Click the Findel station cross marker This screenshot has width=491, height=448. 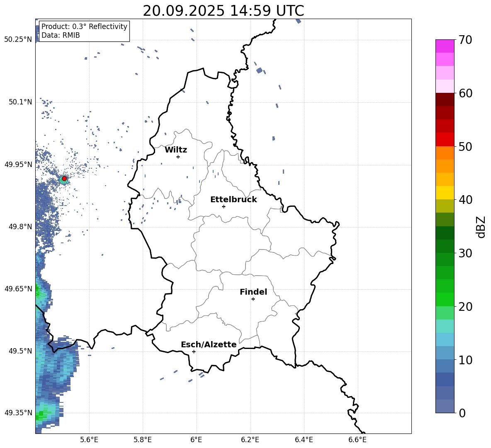[x=253, y=299]
